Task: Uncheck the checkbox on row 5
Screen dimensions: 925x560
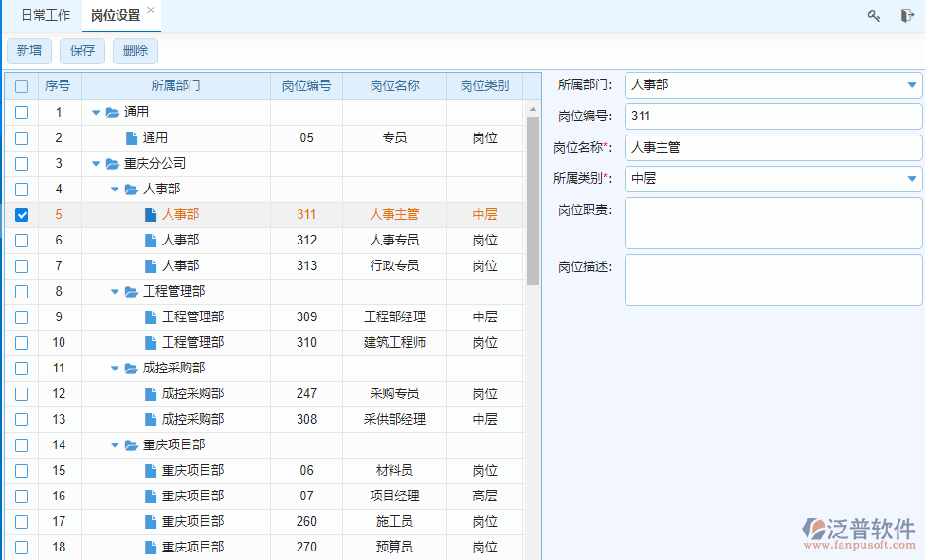Action: pyautogui.click(x=21, y=214)
